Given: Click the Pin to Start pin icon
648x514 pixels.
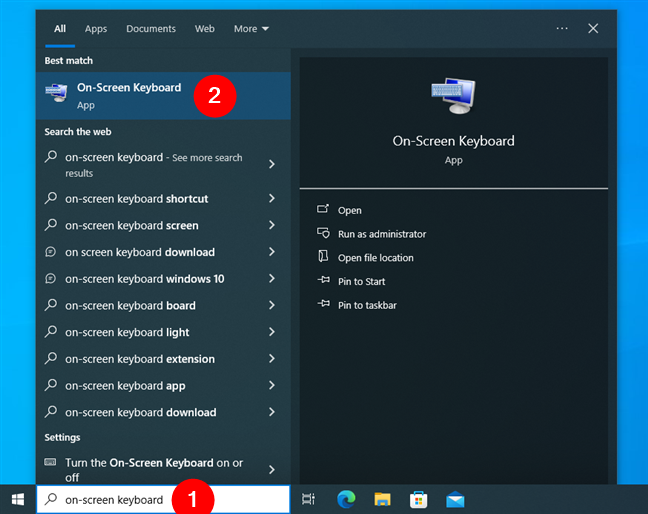Looking at the screenshot, I should (324, 280).
